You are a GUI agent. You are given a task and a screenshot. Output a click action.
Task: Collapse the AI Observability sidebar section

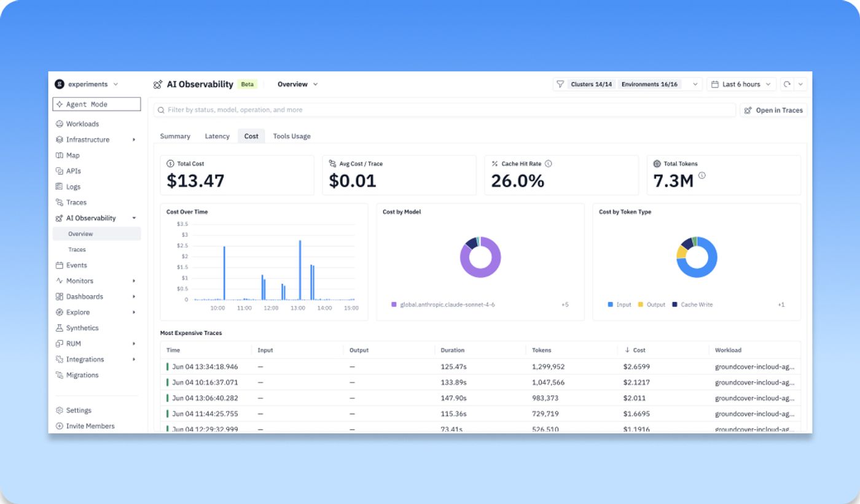click(x=134, y=218)
